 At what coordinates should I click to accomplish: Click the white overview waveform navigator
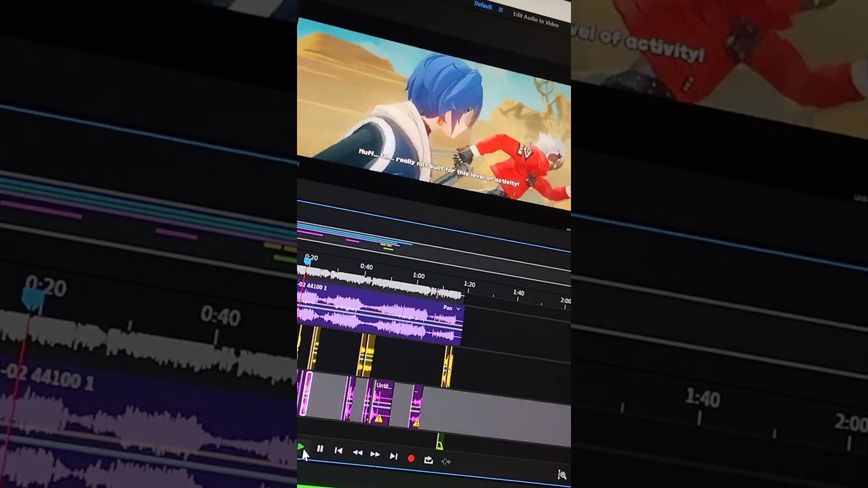(380, 281)
